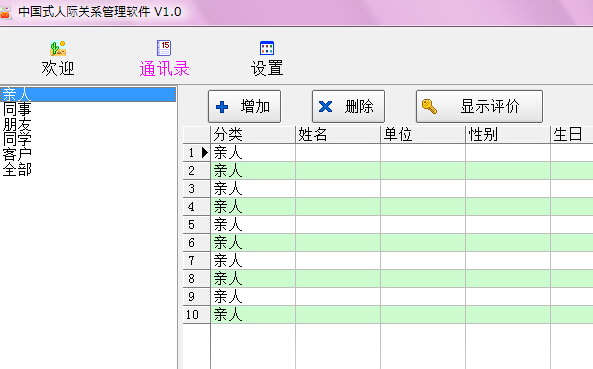The width and height of the screenshot is (593, 369).
Task: Click 亲人 cell in row 1
Action: (253, 153)
